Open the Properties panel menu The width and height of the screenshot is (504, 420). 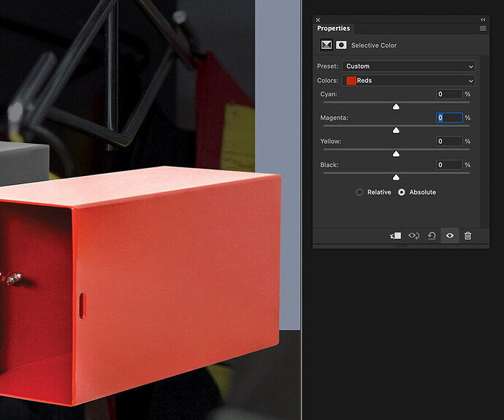coord(483,28)
